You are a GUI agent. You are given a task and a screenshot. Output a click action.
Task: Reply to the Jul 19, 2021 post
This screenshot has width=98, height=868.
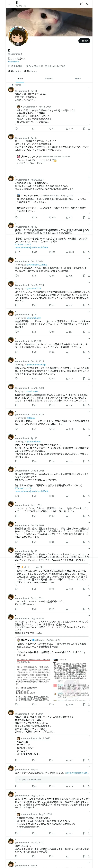[x=16, y=352]
